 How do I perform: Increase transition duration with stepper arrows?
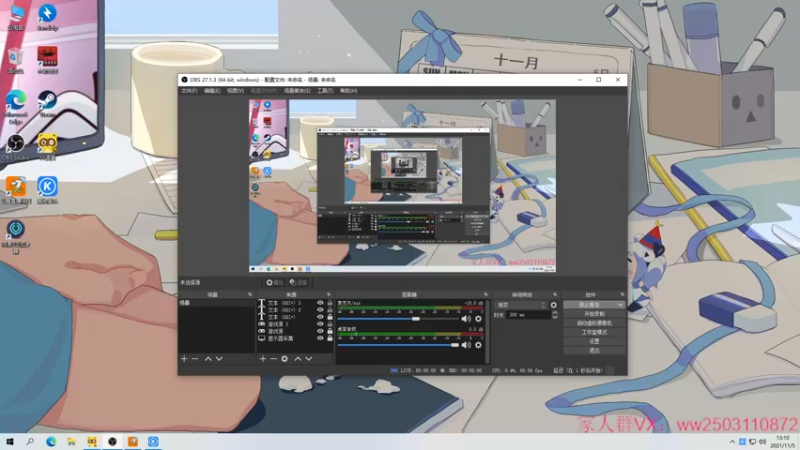click(555, 313)
